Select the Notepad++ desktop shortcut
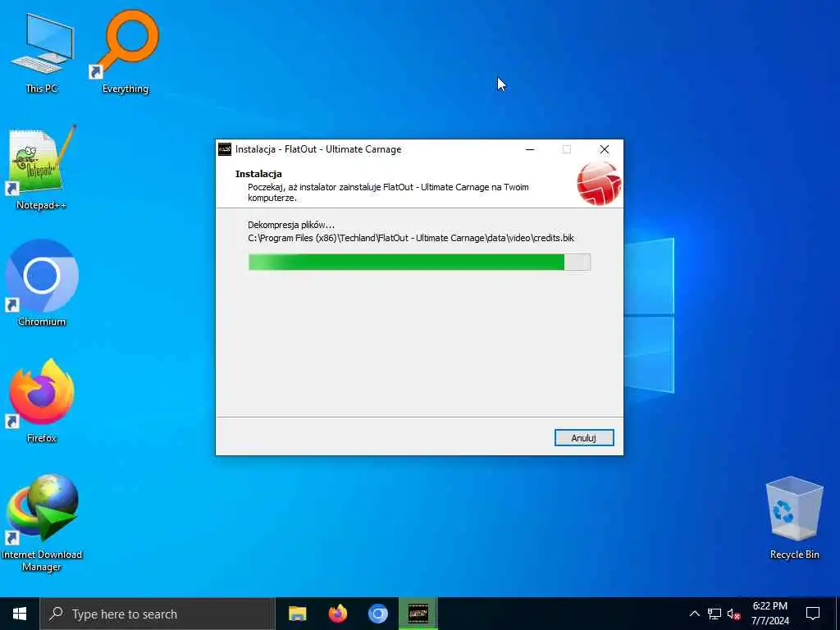Image resolution: width=840 pixels, height=630 pixels. click(x=41, y=168)
